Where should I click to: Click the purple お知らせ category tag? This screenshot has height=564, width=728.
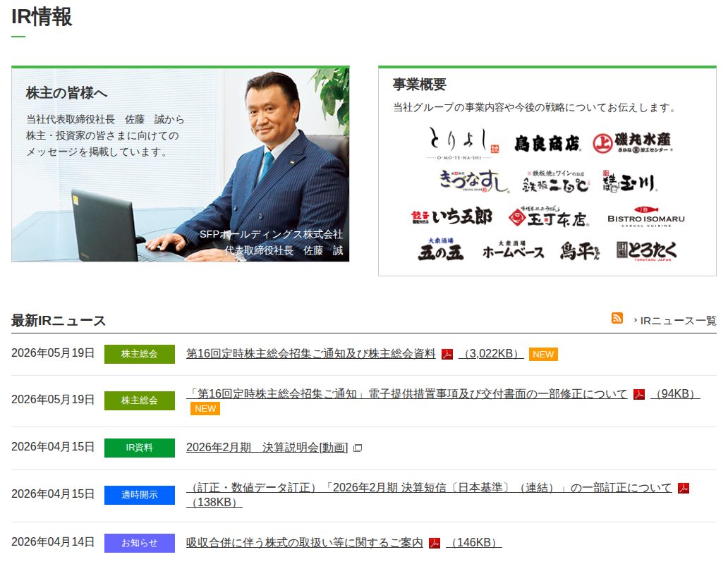tap(139, 543)
